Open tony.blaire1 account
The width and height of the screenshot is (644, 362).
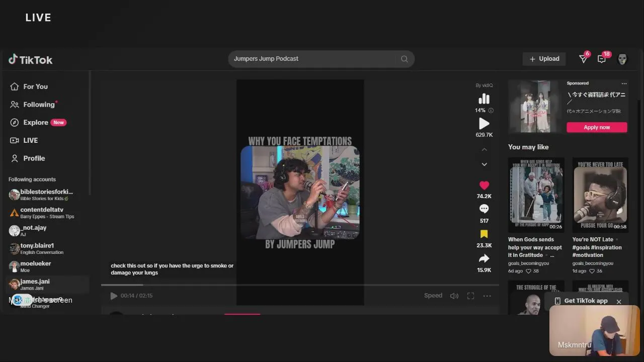[46, 248]
